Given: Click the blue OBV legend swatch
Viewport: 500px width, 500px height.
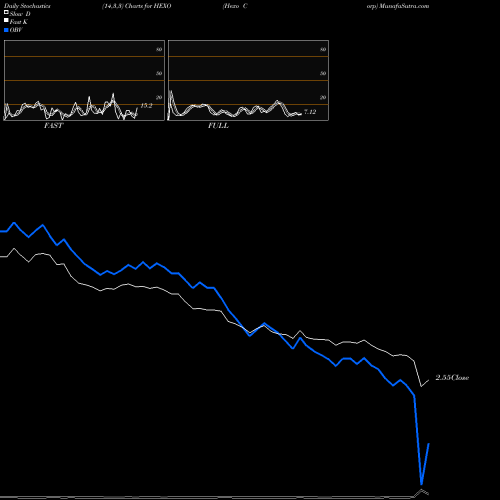Looking at the screenshot, I should tap(6, 30).
